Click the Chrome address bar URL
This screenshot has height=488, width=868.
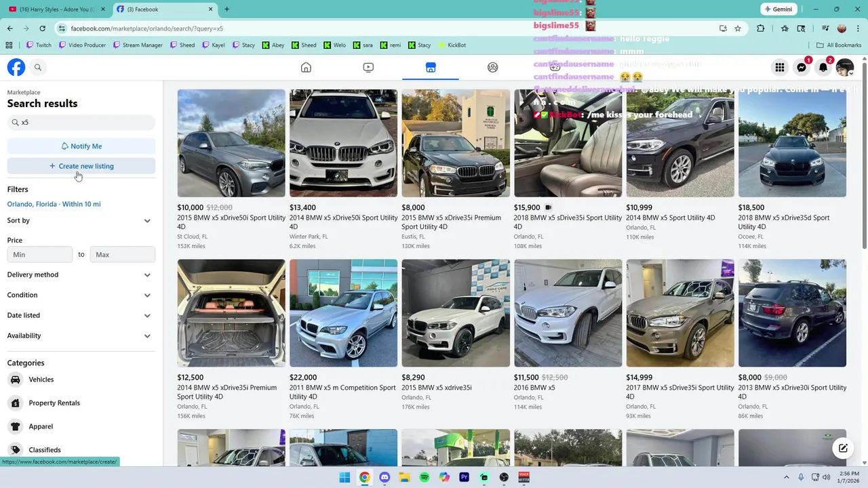pos(147,28)
